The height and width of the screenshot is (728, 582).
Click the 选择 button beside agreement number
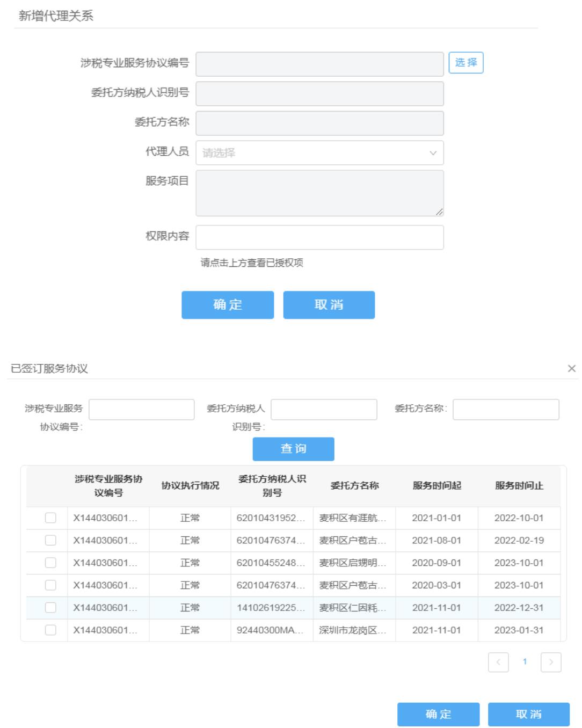[x=465, y=63]
